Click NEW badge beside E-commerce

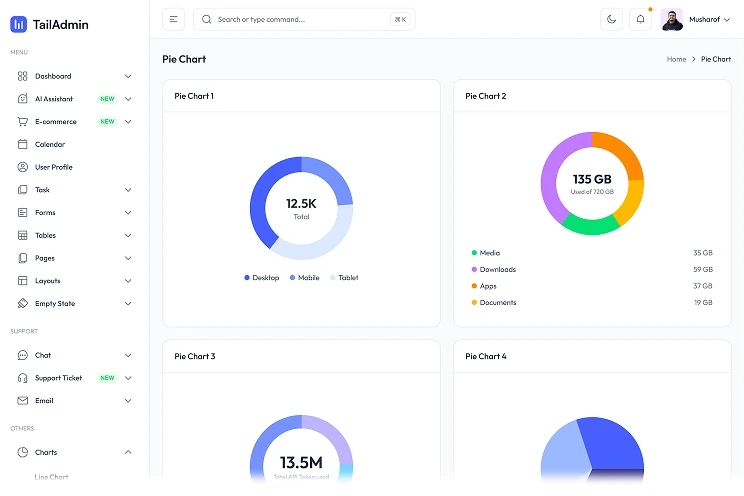point(107,122)
